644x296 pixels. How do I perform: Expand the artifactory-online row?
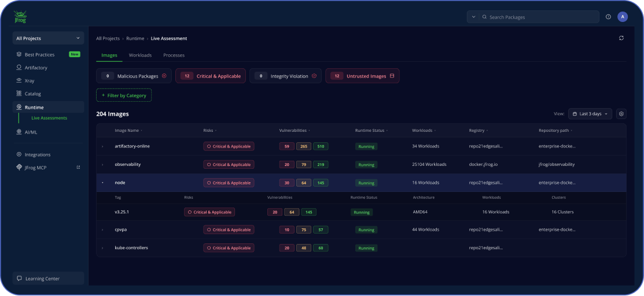[x=102, y=147]
